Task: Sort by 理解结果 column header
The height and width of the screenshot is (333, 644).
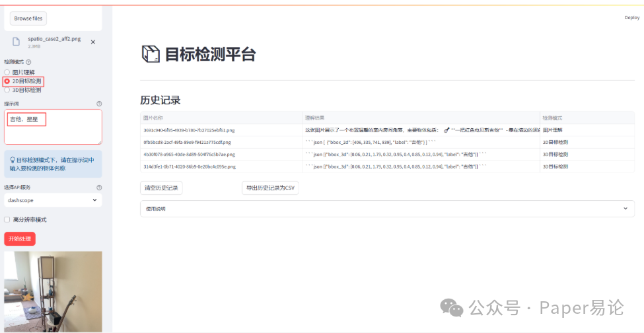Action: click(421, 118)
